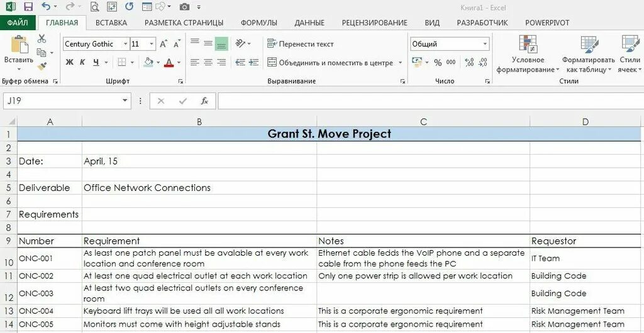
Task: Undo the last action
Action: pos(46,6)
